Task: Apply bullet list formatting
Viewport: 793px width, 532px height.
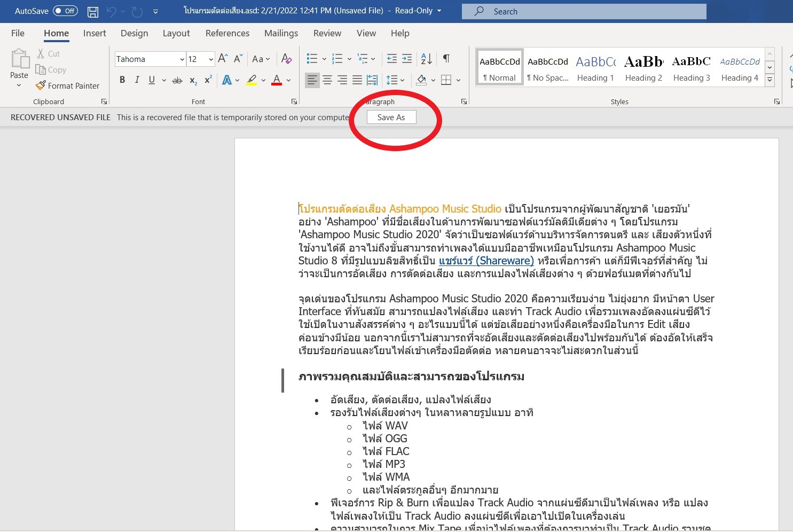Action: coord(312,59)
